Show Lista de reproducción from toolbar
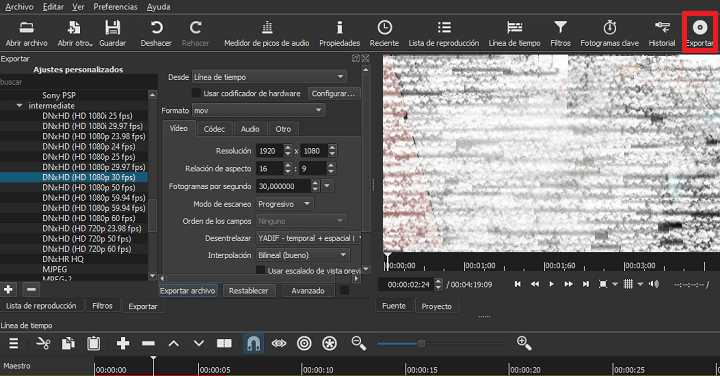This screenshot has width=720, height=376. [444, 34]
